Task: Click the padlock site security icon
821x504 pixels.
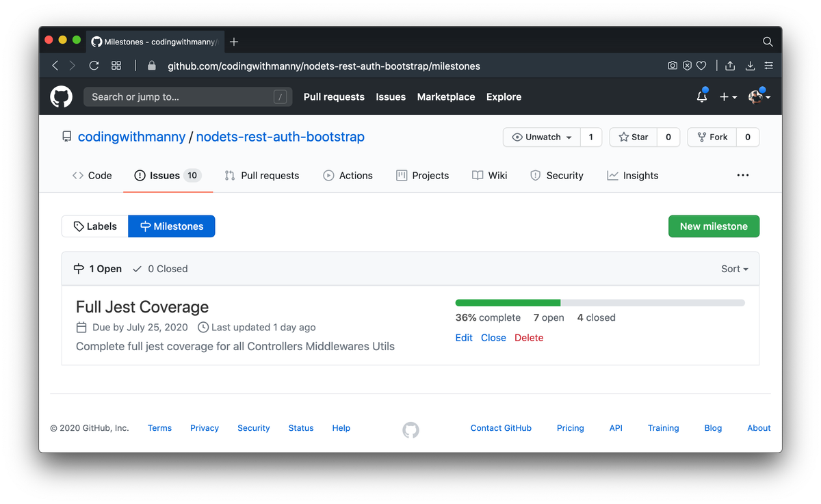Action: [152, 66]
